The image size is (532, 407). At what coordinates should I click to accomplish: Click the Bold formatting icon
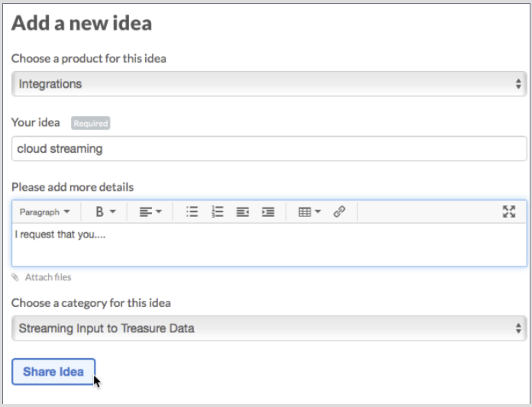tap(99, 212)
